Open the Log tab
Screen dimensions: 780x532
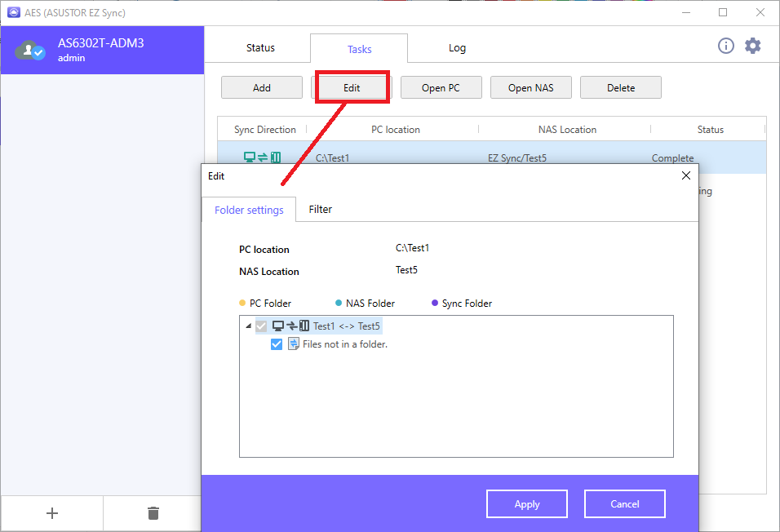[457, 48]
